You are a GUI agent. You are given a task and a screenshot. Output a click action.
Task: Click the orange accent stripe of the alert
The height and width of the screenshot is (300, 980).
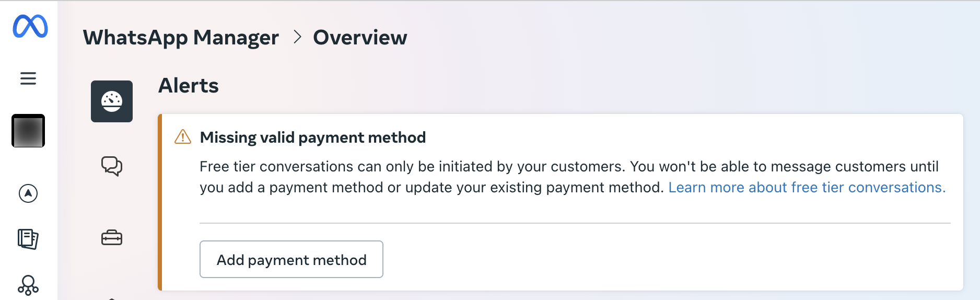coord(160,202)
